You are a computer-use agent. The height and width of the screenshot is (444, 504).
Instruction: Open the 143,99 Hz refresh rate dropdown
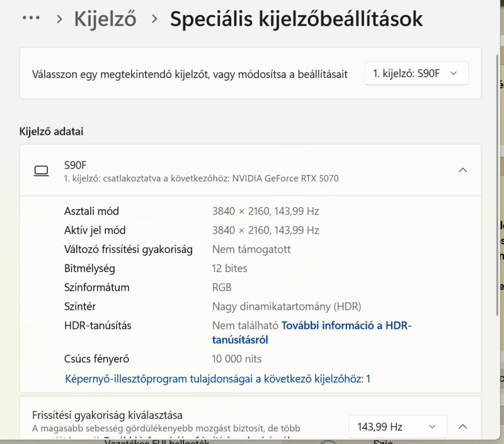coord(398,427)
